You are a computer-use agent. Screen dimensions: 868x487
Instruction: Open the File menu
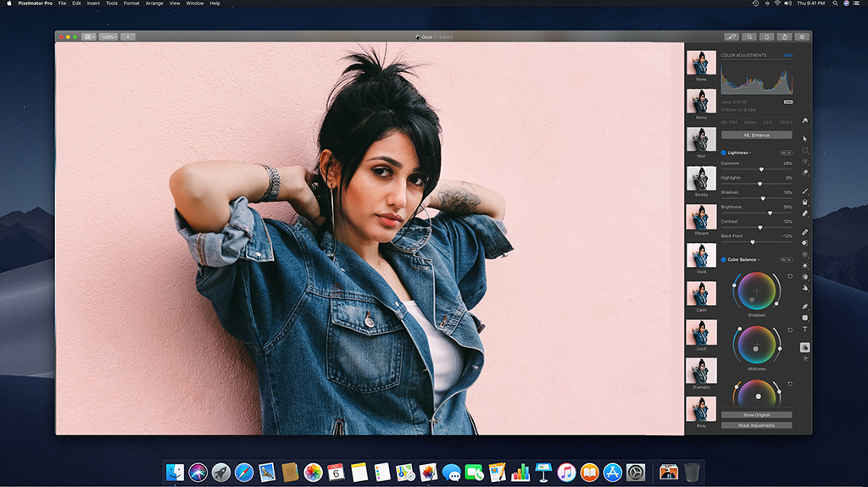point(62,3)
